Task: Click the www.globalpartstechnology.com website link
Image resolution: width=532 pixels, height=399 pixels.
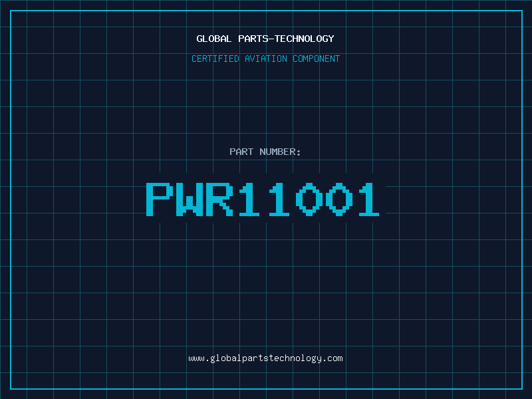Action: [x=265, y=358]
